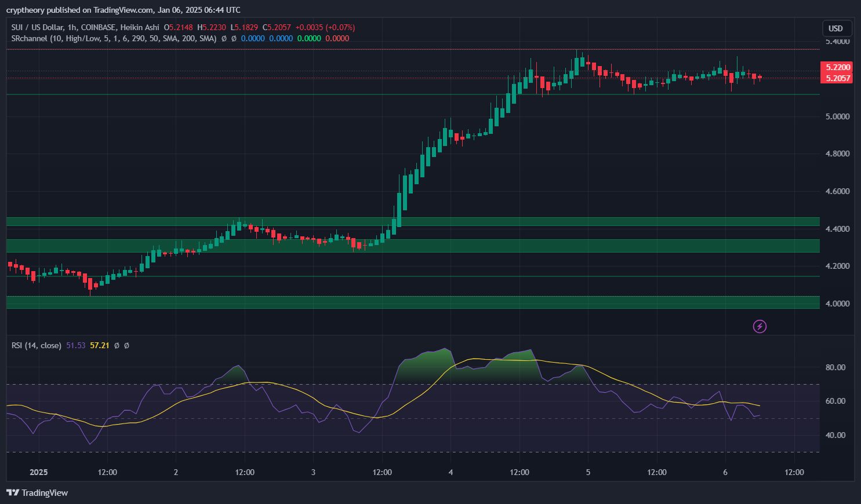Click the purple lightning bolt icon
This screenshot has width=861, height=504.
click(760, 327)
